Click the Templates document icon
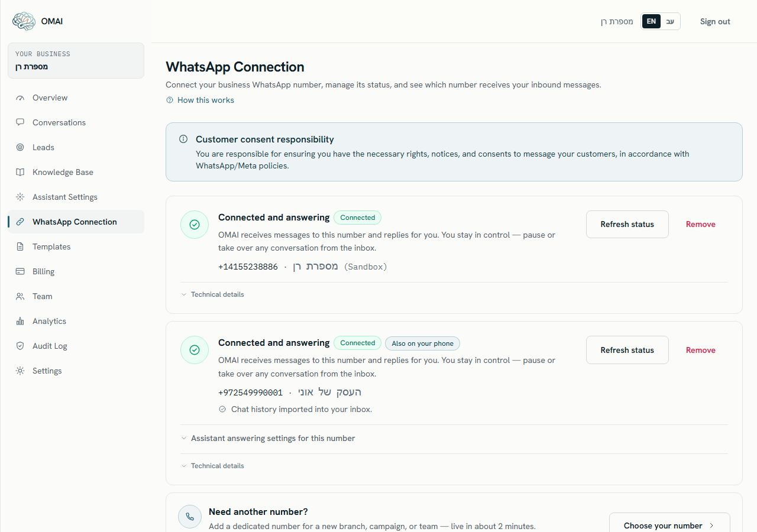Screen dimensions: 757x532 point(20,247)
